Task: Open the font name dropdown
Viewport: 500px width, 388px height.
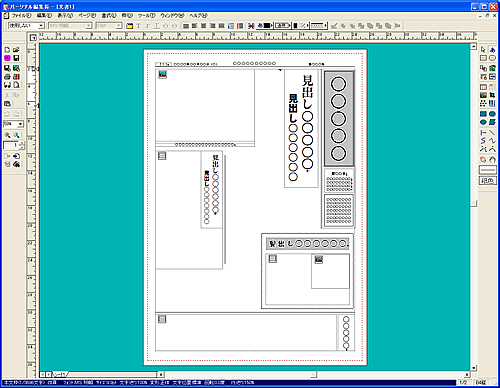Action: point(89,26)
